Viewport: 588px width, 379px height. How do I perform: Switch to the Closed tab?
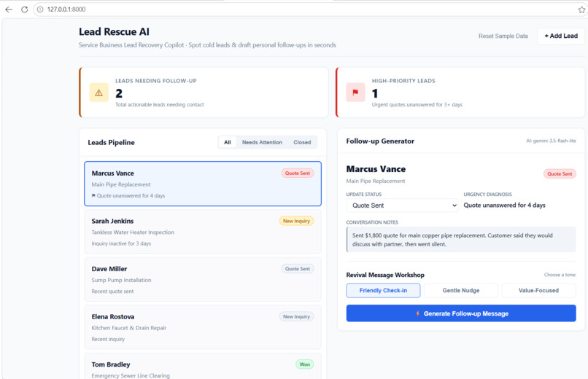tap(302, 142)
